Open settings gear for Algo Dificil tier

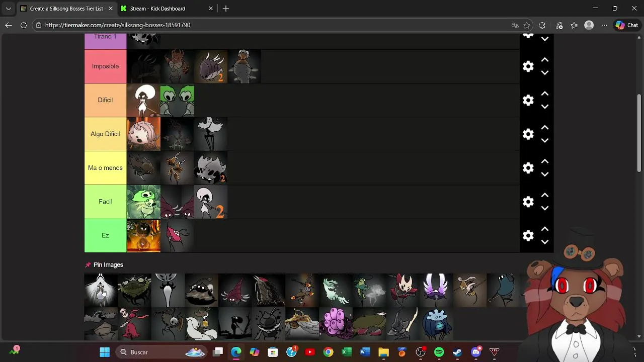528,134
